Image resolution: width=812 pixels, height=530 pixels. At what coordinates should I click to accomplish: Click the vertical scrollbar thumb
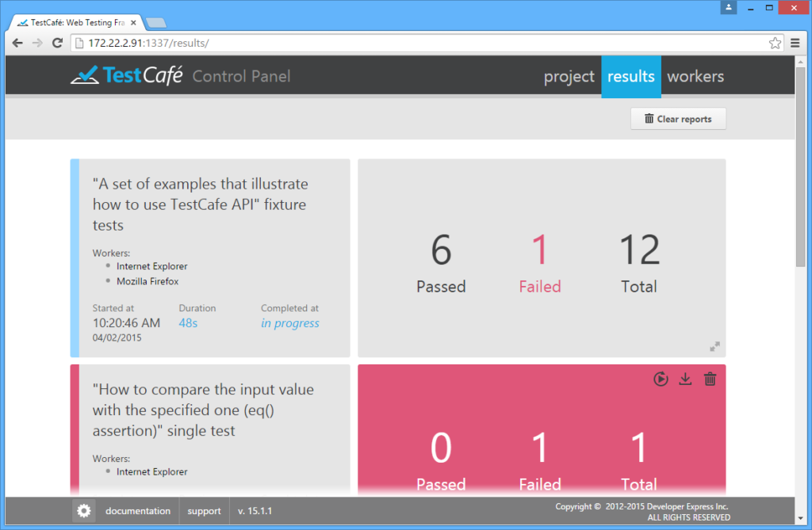coord(801,166)
